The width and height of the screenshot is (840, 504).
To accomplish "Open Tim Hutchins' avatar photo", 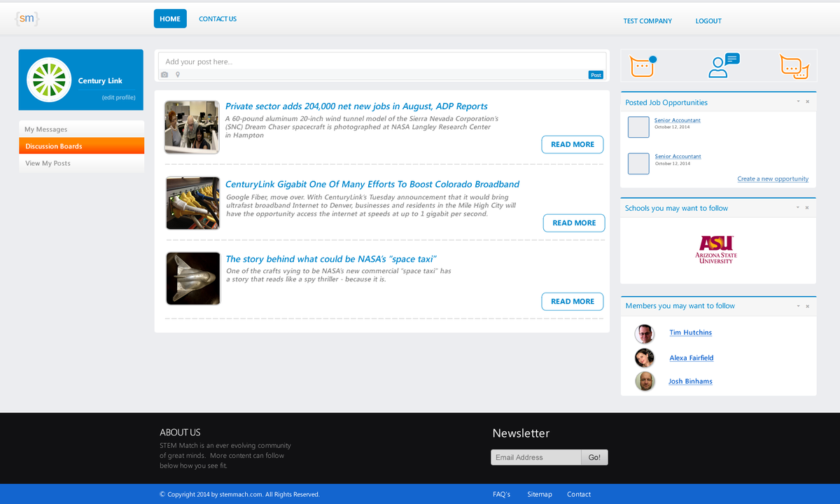I will click(x=644, y=334).
